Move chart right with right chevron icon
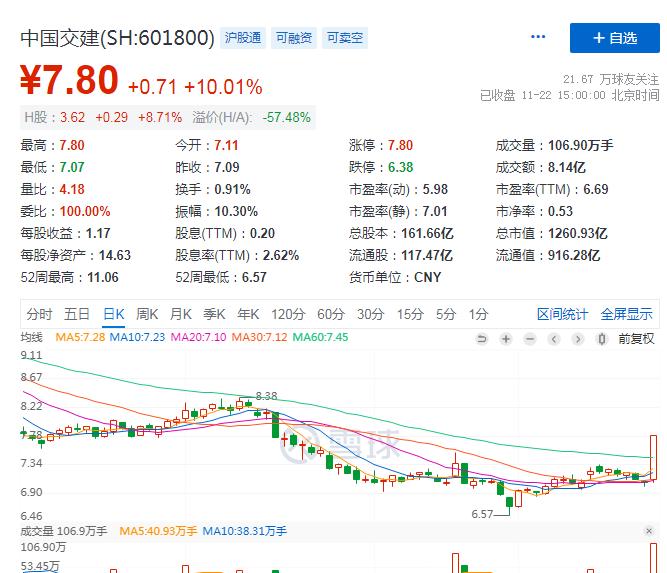 click(x=578, y=339)
